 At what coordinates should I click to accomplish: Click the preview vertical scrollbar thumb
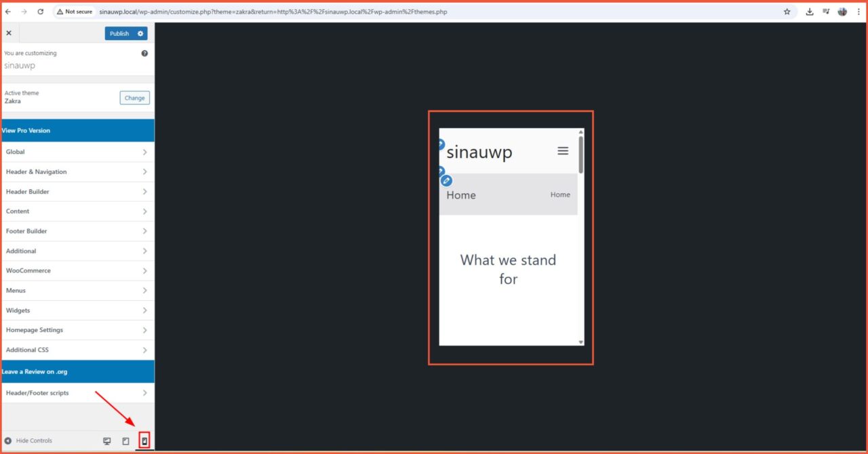click(x=580, y=154)
